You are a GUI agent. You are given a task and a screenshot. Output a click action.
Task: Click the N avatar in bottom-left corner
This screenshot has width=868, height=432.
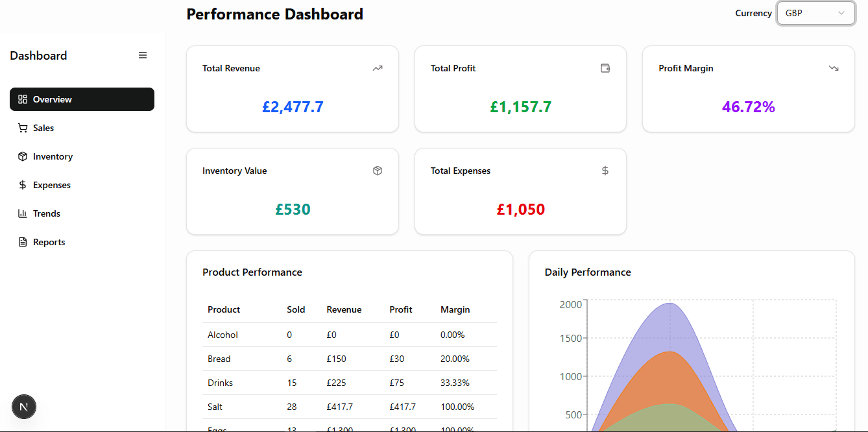point(23,407)
